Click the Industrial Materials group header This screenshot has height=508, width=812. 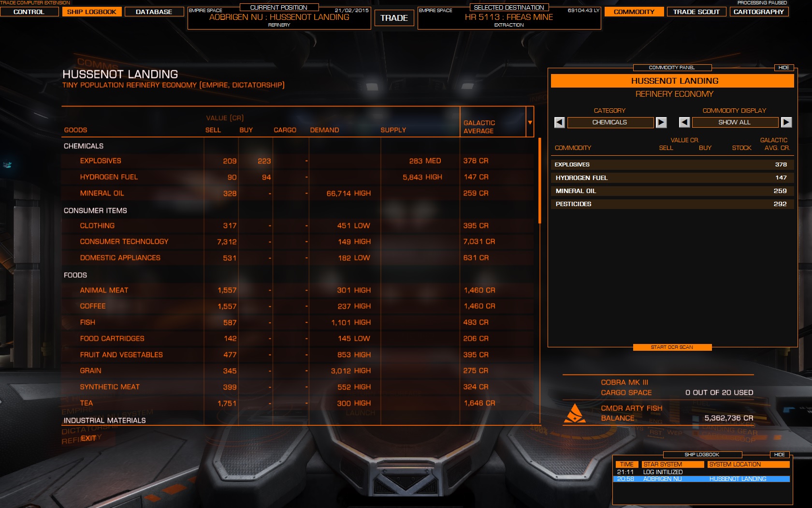105,420
